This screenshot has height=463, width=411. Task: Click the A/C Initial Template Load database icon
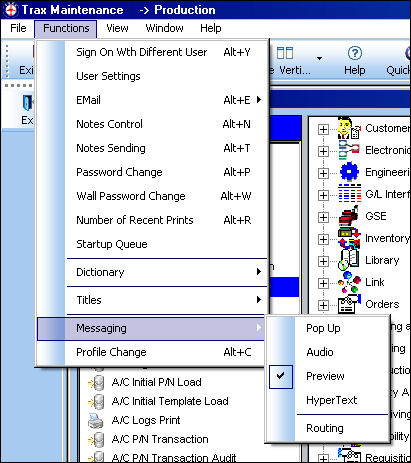96,401
